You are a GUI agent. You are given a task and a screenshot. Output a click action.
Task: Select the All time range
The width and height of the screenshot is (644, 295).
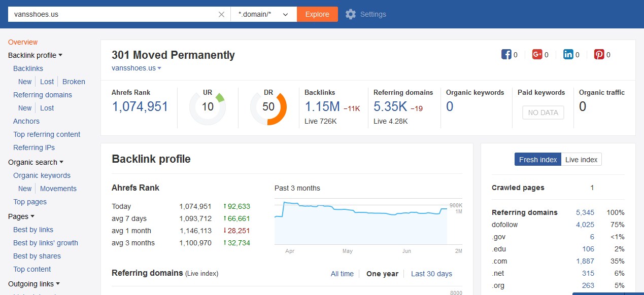(x=342, y=274)
